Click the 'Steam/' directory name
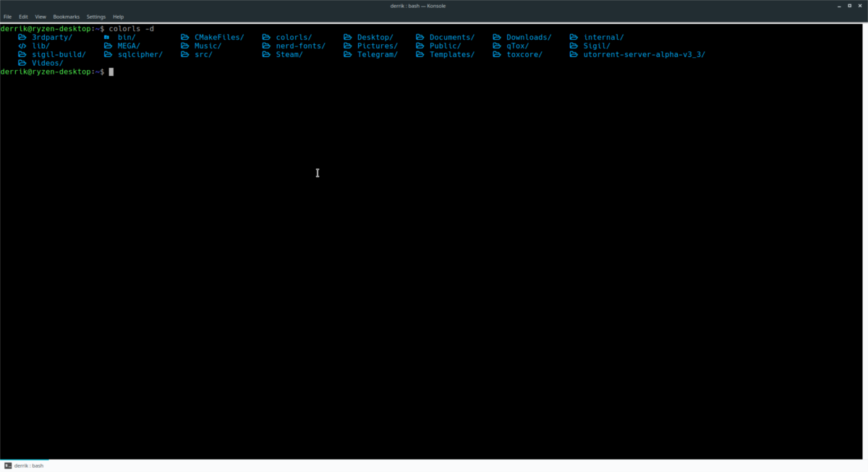 (289, 55)
